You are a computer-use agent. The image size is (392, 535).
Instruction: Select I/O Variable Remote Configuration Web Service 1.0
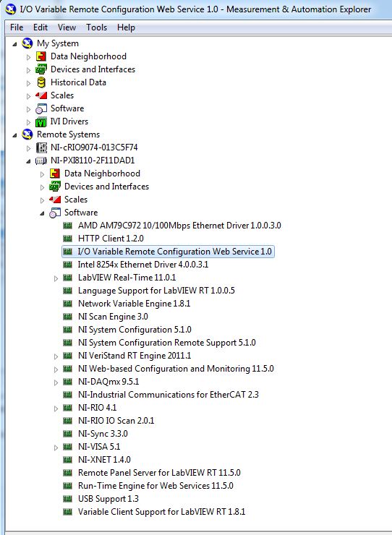click(x=175, y=252)
